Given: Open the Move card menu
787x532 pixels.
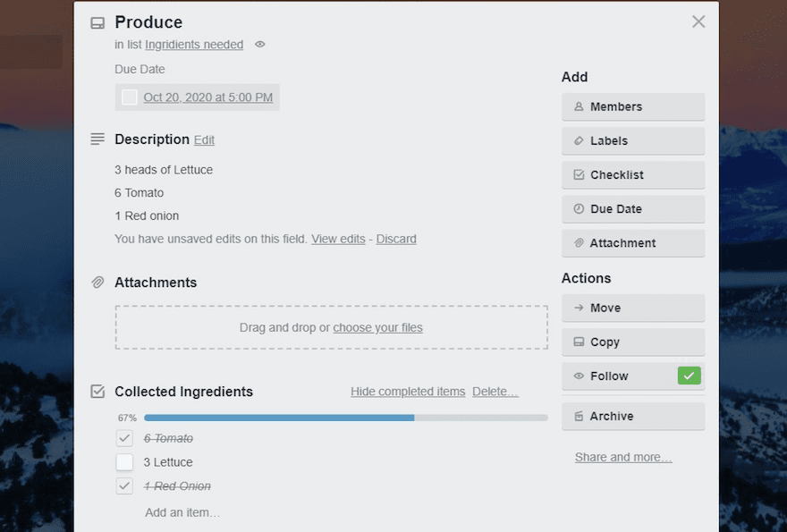Looking at the screenshot, I should click(x=632, y=308).
